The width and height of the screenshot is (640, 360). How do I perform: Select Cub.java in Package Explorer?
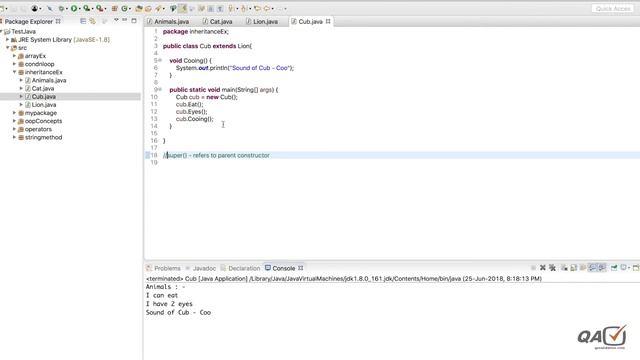(x=44, y=97)
